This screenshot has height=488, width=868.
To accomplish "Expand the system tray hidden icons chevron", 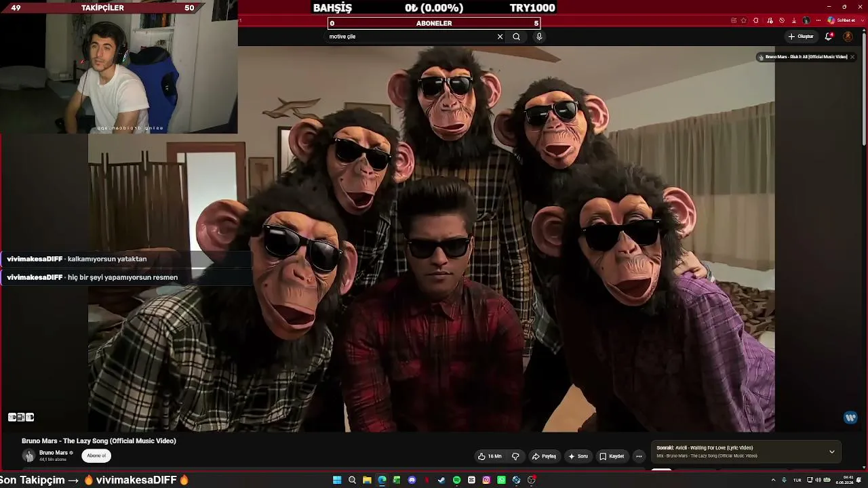I will 773,480.
